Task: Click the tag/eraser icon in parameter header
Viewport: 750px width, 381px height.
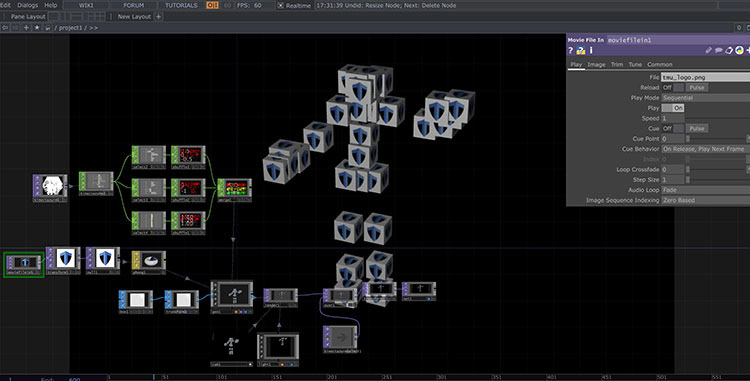Action: [x=729, y=50]
